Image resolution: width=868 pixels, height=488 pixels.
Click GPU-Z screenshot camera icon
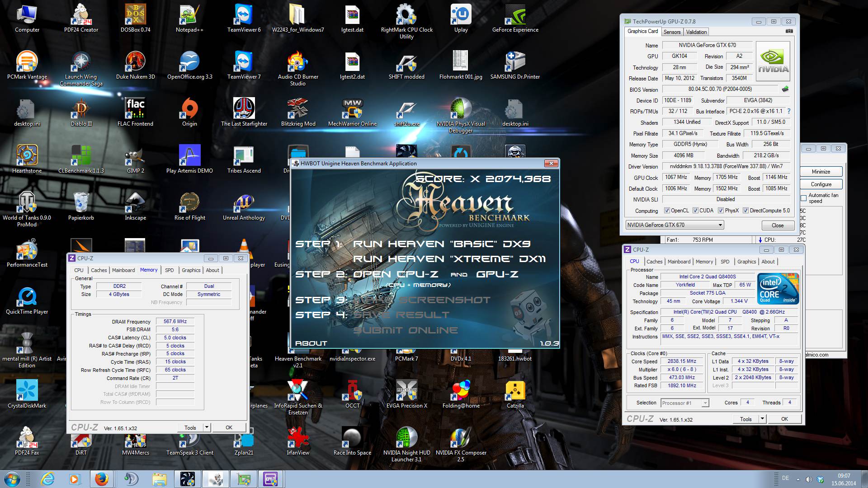(x=789, y=32)
